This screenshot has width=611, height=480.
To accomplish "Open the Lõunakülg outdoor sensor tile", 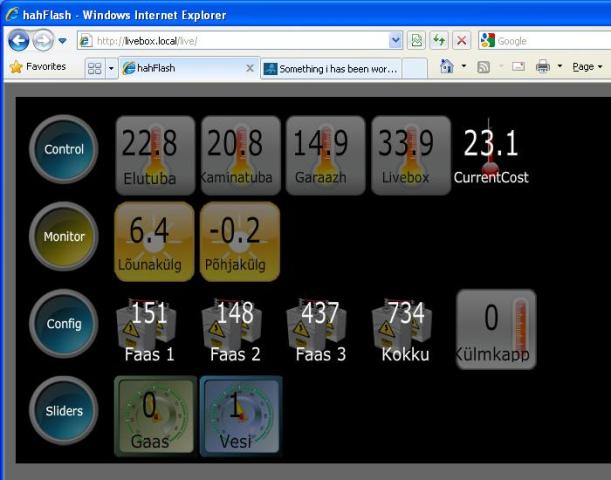I will [154, 242].
